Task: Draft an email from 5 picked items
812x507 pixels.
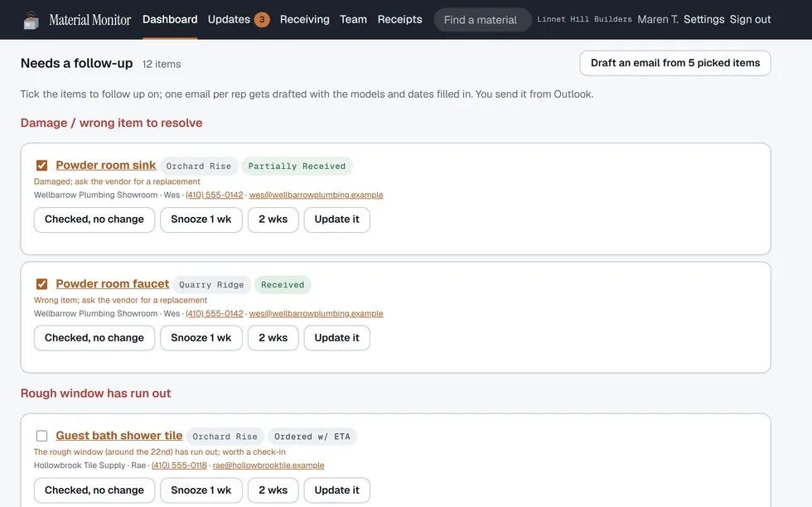Action: tap(675, 63)
